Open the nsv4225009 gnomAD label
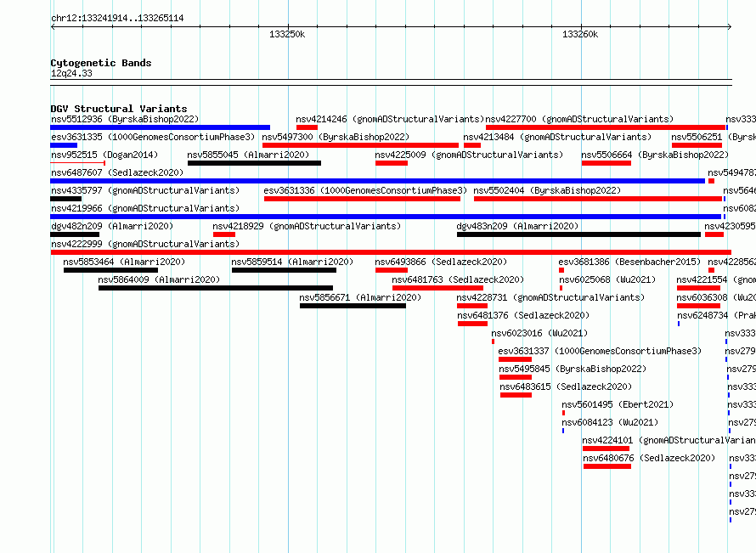Screen dimensions: 756x553 pyautogui.click(x=469, y=155)
